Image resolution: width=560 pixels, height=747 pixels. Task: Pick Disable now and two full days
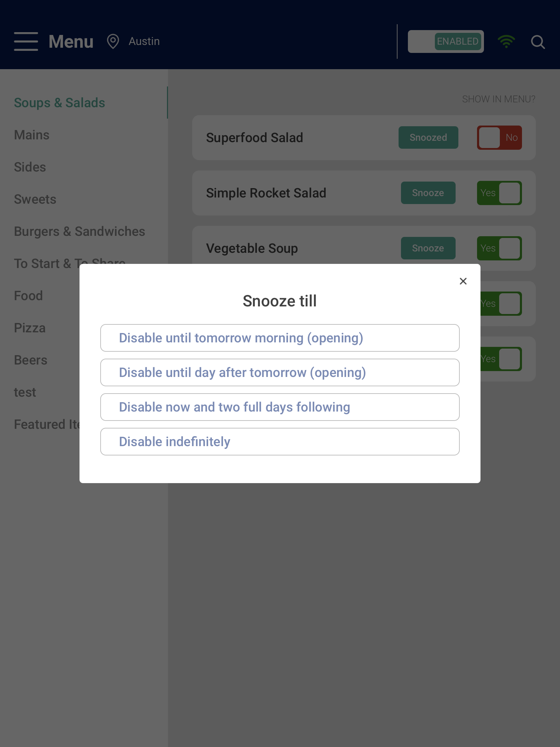pyautogui.click(x=280, y=407)
